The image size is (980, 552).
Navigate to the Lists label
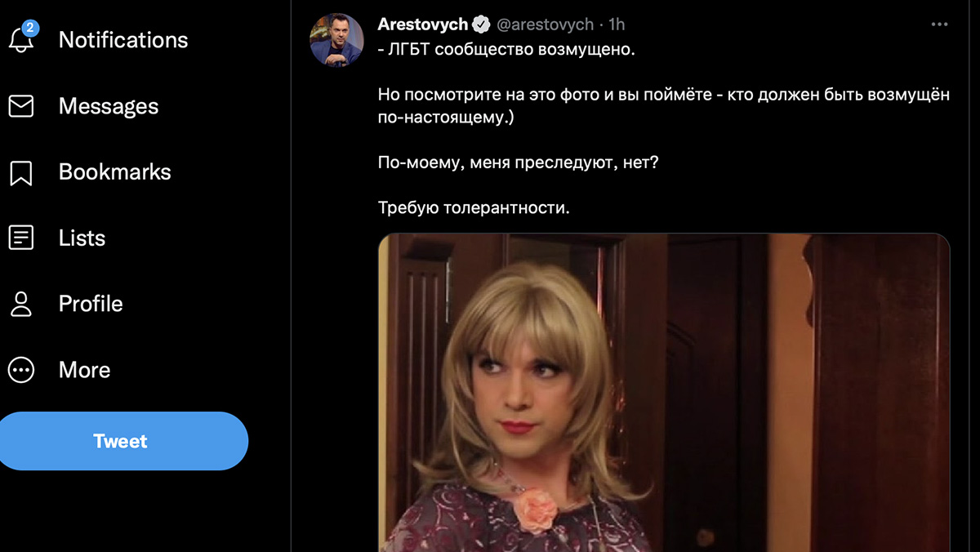coord(82,238)
